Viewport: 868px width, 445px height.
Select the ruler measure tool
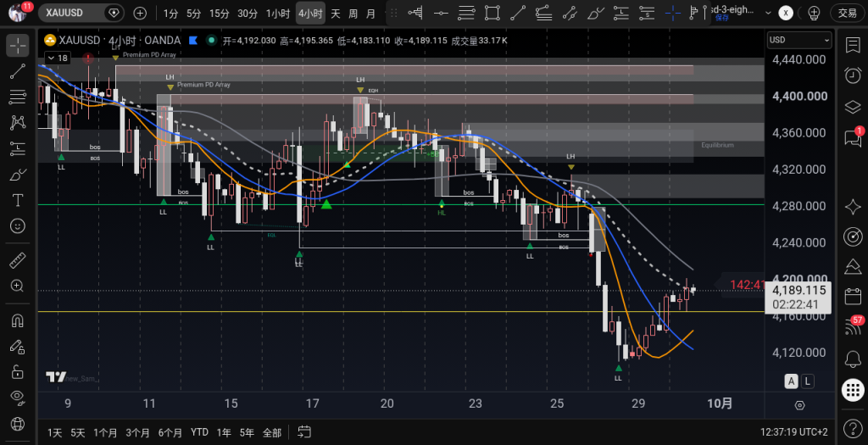18,259
